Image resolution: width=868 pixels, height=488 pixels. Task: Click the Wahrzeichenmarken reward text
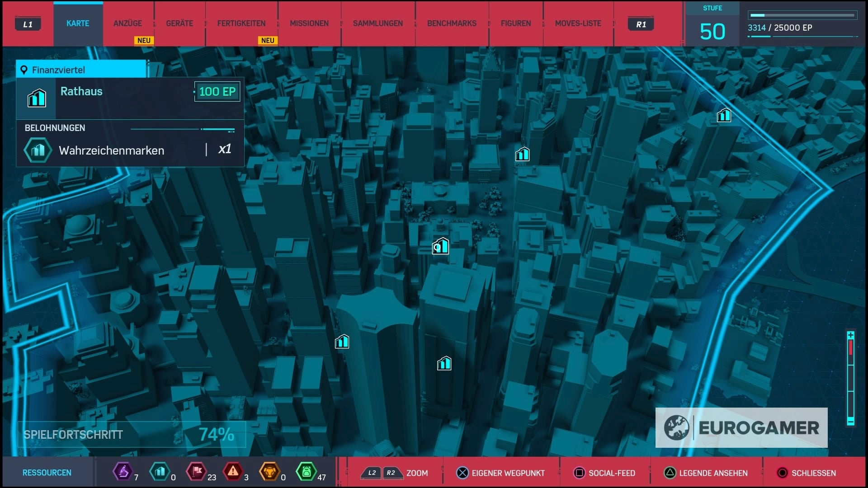click(x=112, y=150)
